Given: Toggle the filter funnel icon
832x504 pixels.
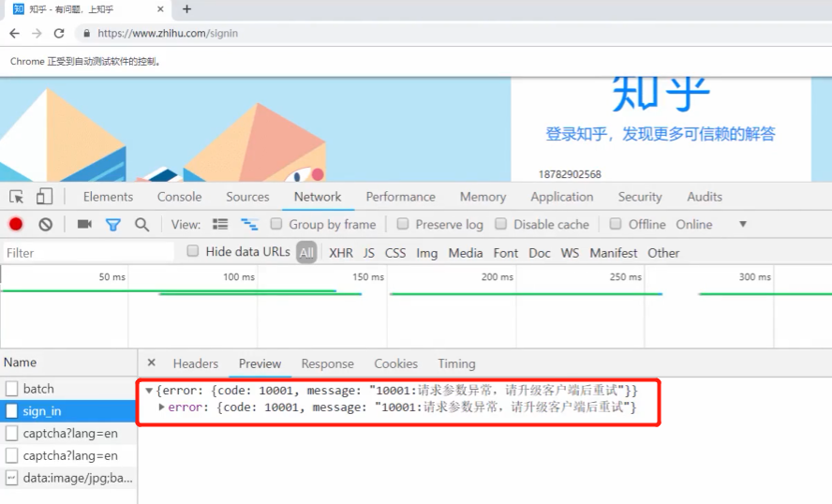Looking at the screenshot, I should tap(113, 225).
